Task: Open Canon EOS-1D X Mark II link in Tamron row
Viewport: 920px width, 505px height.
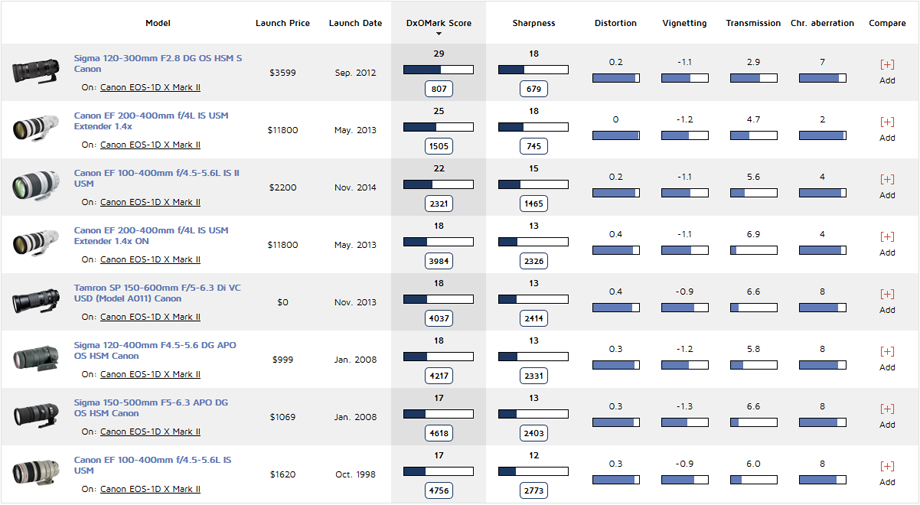Action: pos(150,317)
